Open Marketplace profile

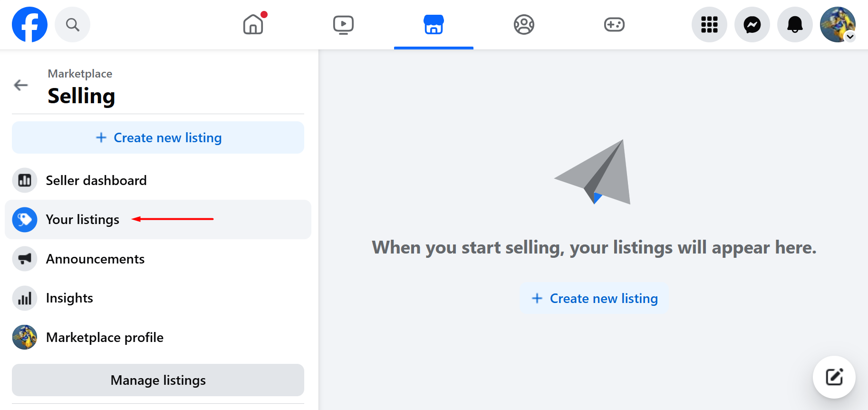click(x=105, y=338)
